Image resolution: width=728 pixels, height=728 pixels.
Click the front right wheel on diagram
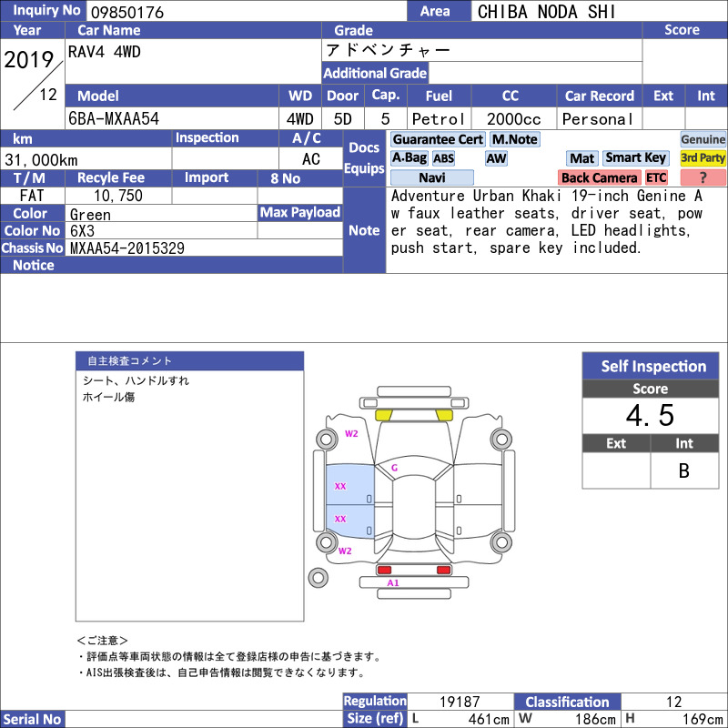tap(501, 440)
